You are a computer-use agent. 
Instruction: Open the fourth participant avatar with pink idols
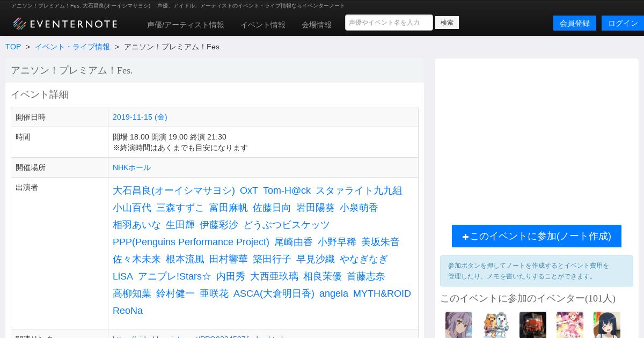click(x=570, y=325)
